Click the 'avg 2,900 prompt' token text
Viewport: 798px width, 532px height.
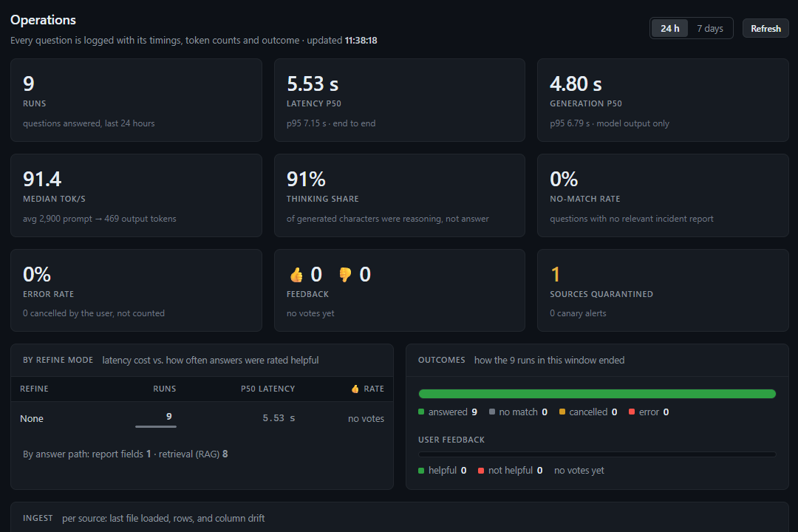coord(58,219)
